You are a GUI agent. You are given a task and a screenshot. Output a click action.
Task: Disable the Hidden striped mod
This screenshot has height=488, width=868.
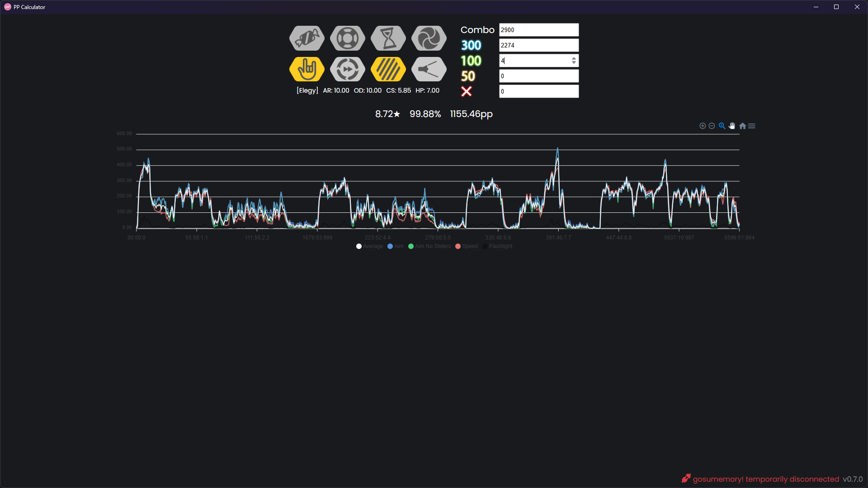click(388, 69)
